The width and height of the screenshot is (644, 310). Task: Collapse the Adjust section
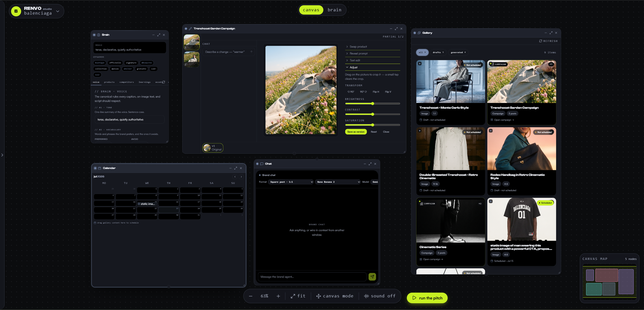tap(372, 67)
